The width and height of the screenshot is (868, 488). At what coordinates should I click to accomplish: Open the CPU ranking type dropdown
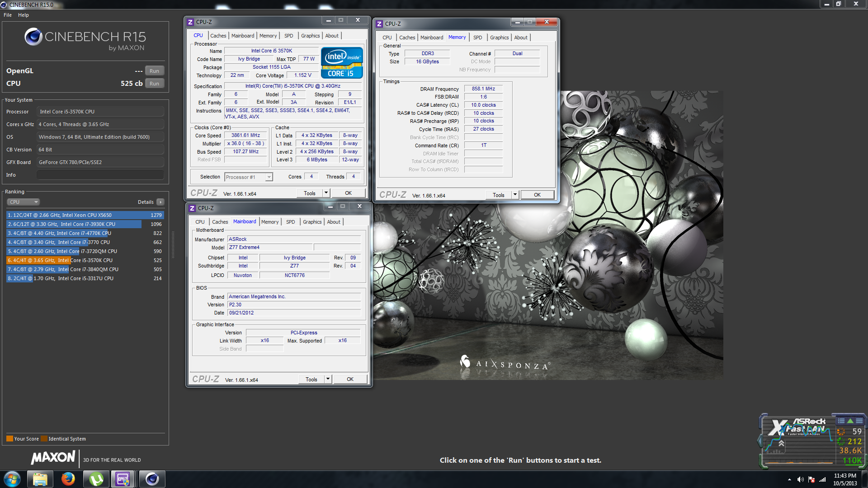pyautogui.click(x=24, y=202)
